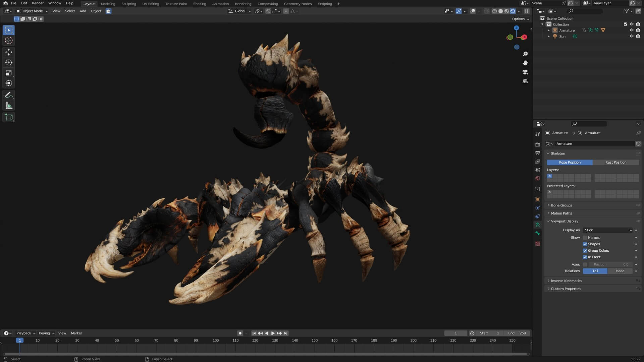
Task: Open the Render menu
Action: (38, 3)
